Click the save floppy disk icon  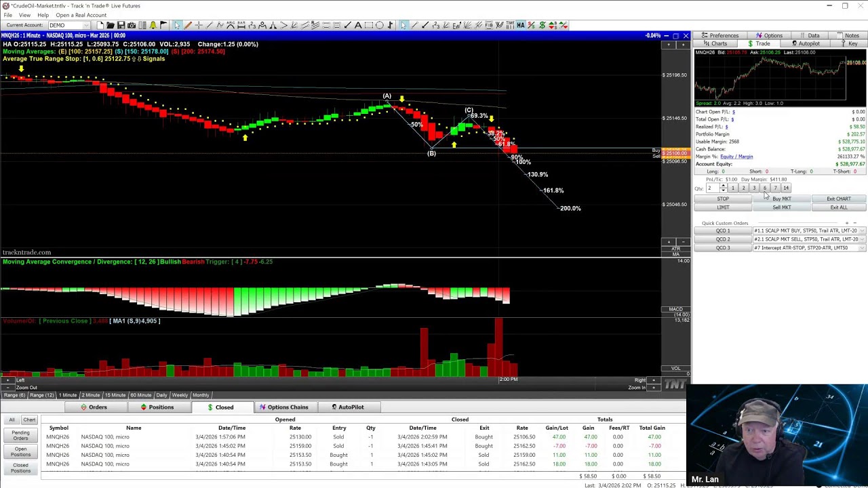coord(121,25)
